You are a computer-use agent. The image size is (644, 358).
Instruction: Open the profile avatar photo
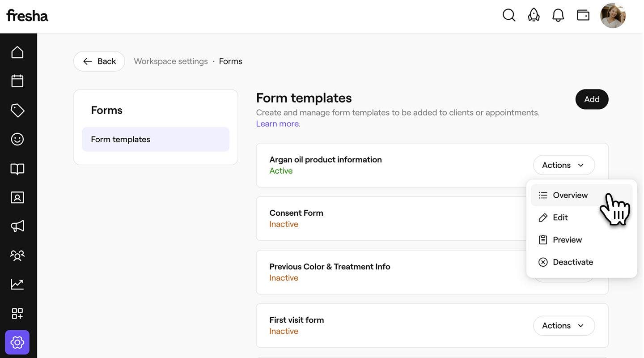point(613,16)
